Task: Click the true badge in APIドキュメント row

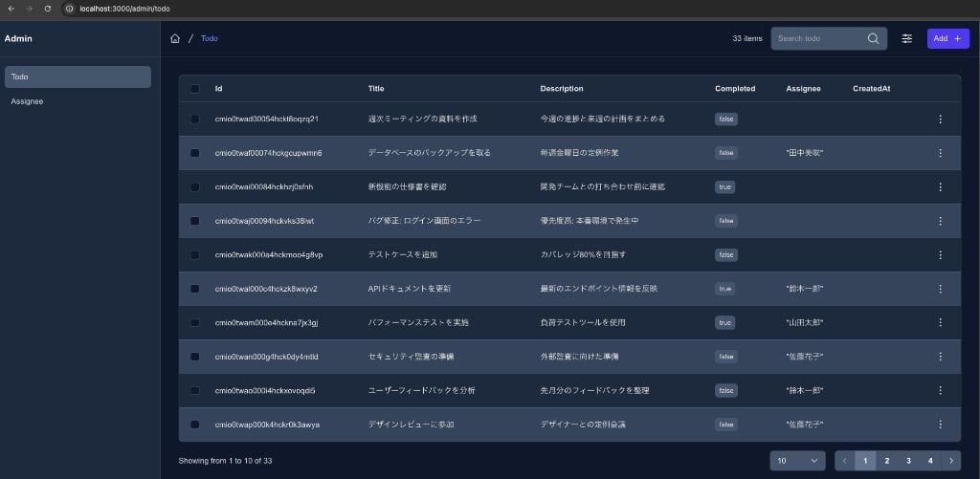Action: click(725, 289)
